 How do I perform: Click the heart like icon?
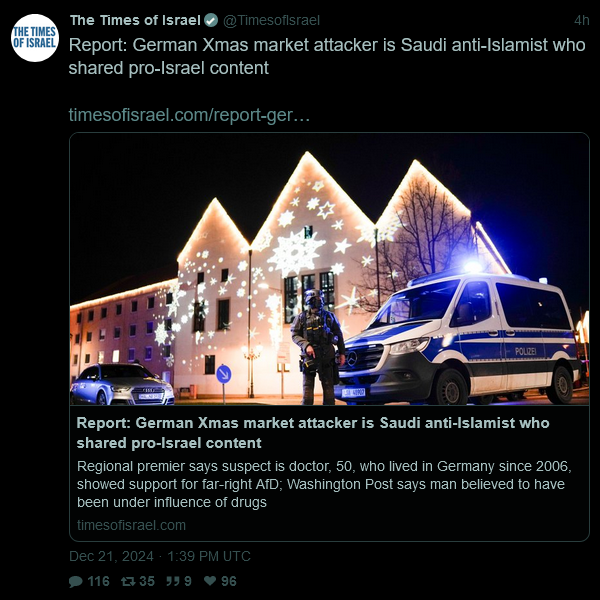click(x=210, y=580)
